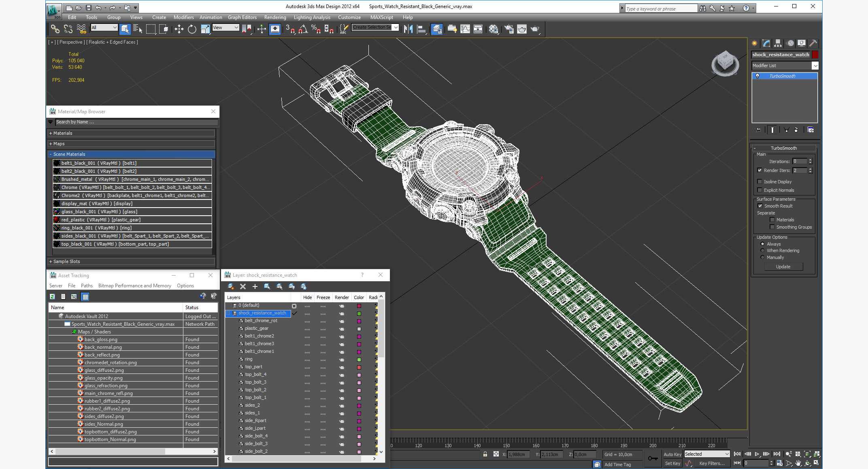
Task: Click the Play Animation button
Action: (757, 454)
